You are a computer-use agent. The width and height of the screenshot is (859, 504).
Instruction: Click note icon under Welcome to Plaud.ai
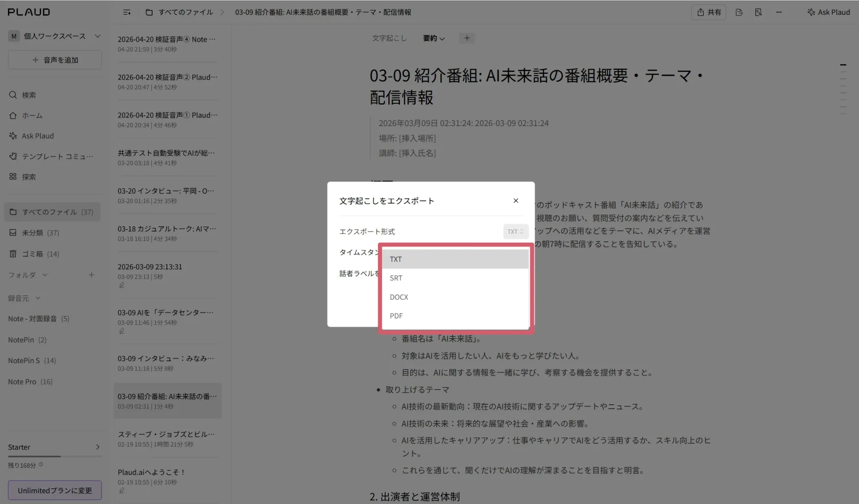121,491
